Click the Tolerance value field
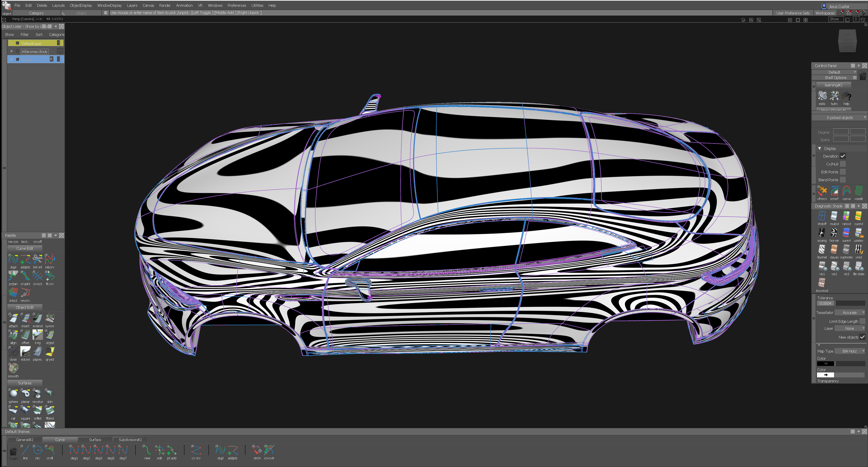Screen dimensions: 868x467 [x=825, y=304]
